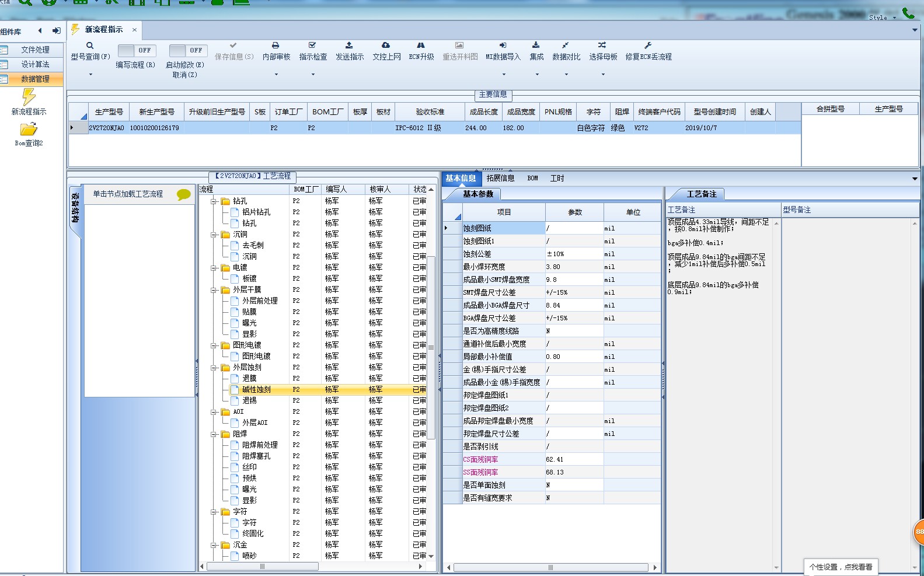924x576 pixels.
Task: Click the tab list dropdown arrow at right
Action: pyautogui.click(x=915, y=30)
